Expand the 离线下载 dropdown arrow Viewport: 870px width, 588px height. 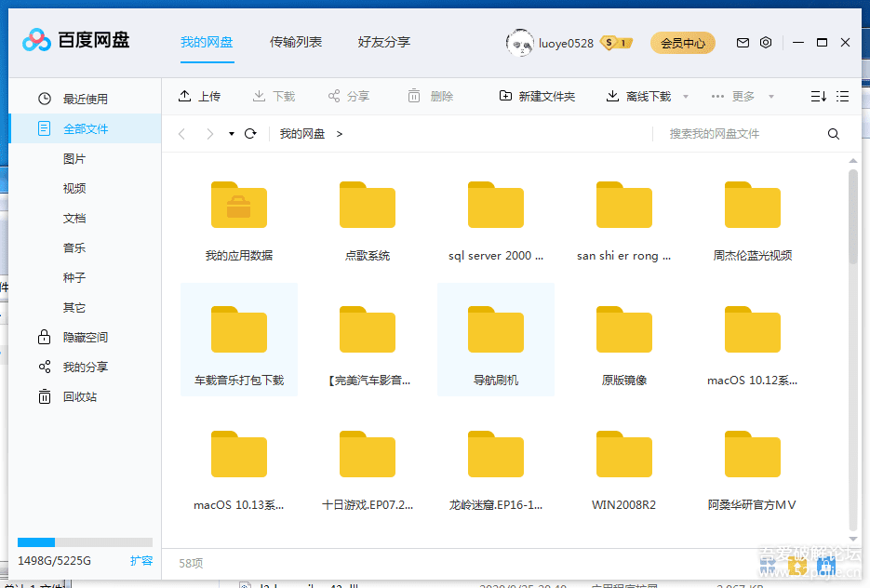pyautogui.click(x=686, y=97)
